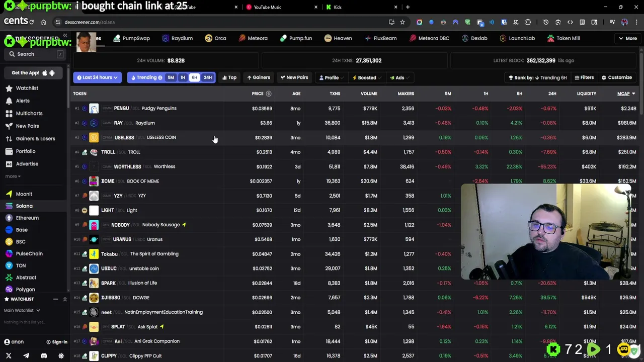The width and height of the screenshot is (644, 362).
Task: Click the price info icon in header
Action: point(269,94)
